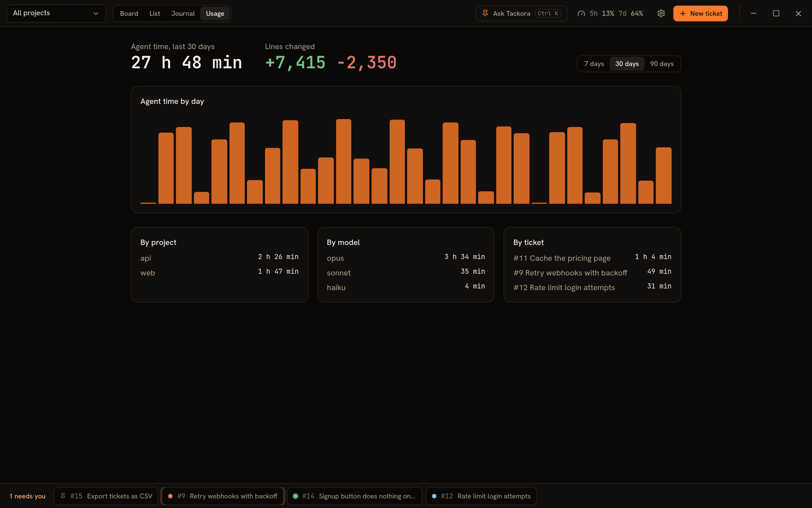Select the 30 days range

pos(627,64)
